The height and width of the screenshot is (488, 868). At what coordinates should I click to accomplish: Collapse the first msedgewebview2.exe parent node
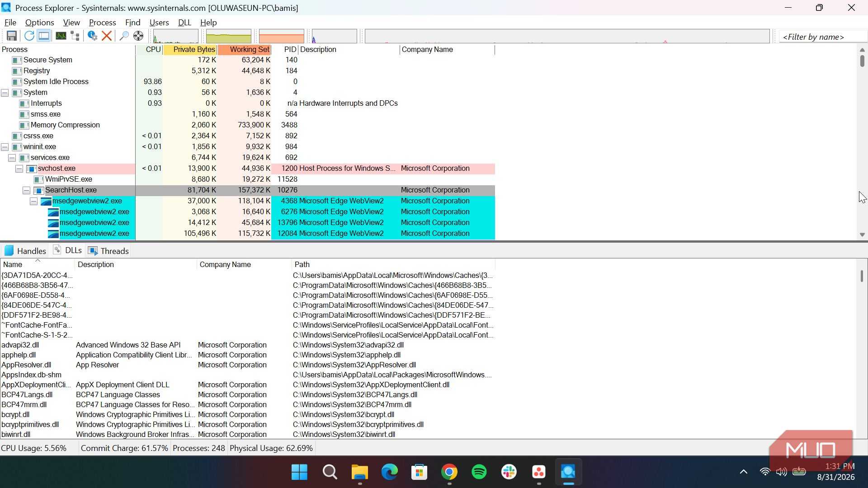(x=34, y=201)
